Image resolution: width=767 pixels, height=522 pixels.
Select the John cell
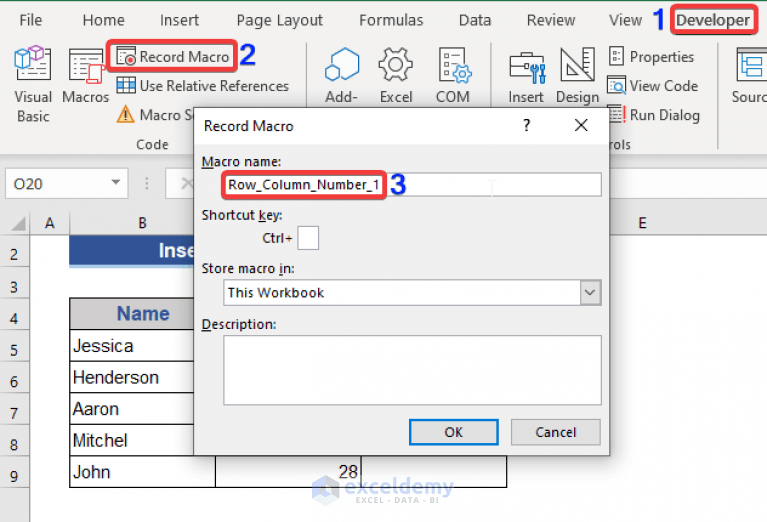pos(142,472)
